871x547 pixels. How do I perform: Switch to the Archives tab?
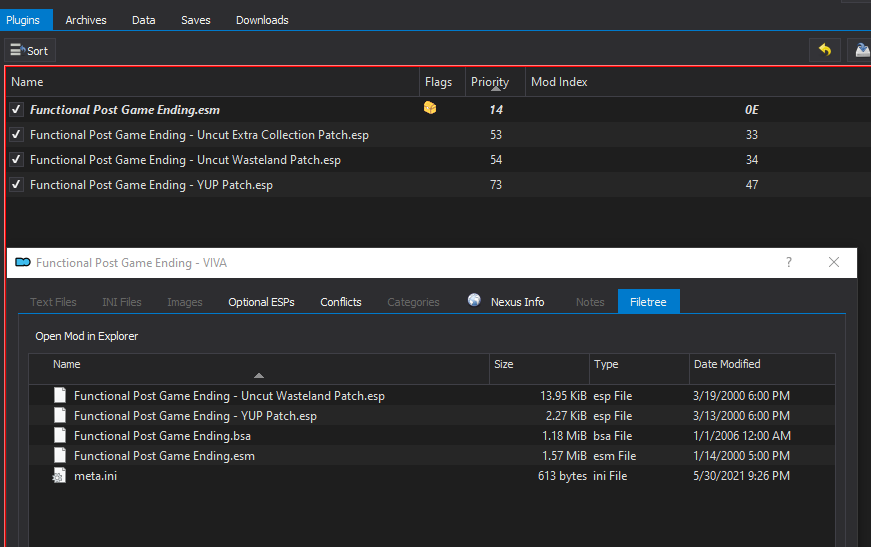point(86,20)
